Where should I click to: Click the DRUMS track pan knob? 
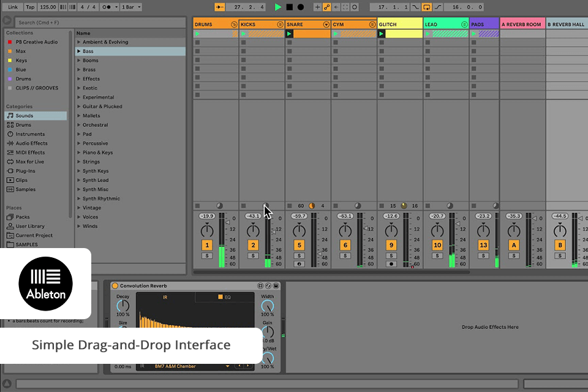207,231
